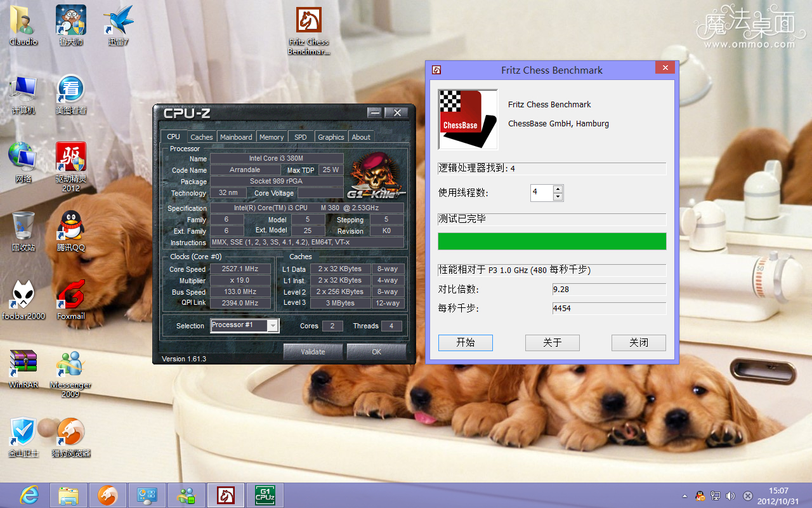Screen dimensions: 812x508
Task: Switch to Fritz Chess Benchmark taskbar button
Action: 226,495
